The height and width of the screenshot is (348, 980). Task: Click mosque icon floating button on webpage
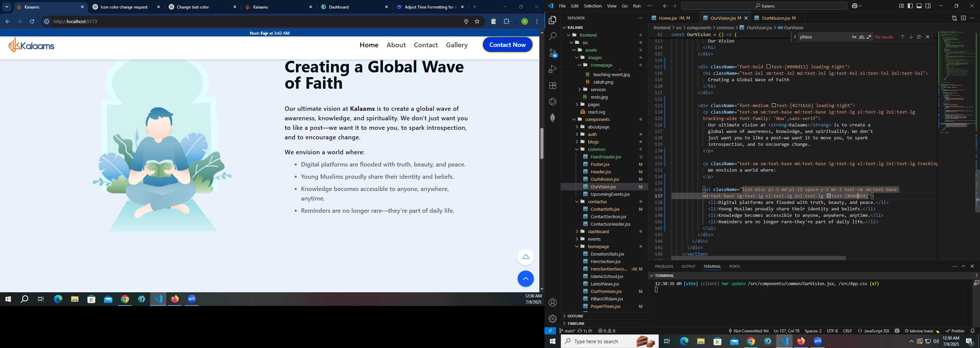pos(525,257)
